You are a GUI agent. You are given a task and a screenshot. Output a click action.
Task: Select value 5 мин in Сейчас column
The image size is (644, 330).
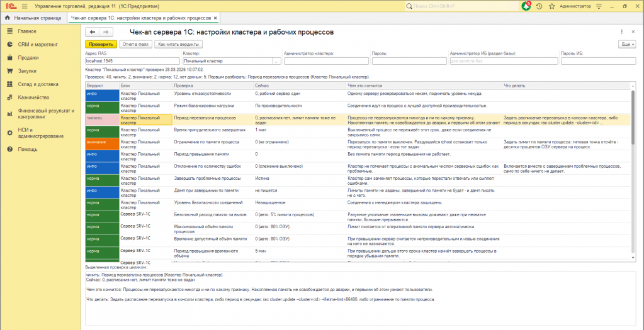[x=299, y=253]
